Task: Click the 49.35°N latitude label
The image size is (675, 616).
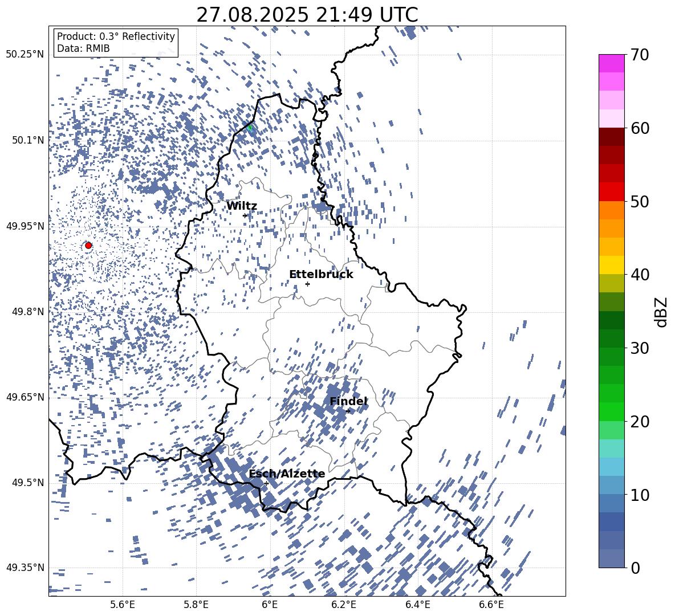Action: pos(25,568)
